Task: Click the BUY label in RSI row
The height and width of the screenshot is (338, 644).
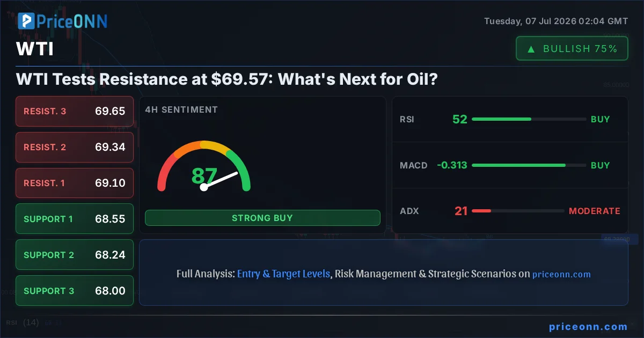Action: pos(601,119)
